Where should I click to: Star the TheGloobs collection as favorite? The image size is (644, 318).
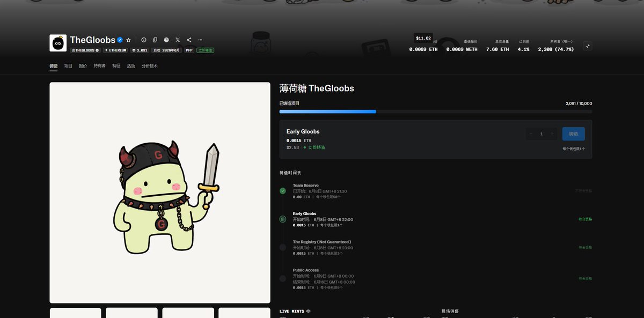pyautogui.click(x=129, y=40)
